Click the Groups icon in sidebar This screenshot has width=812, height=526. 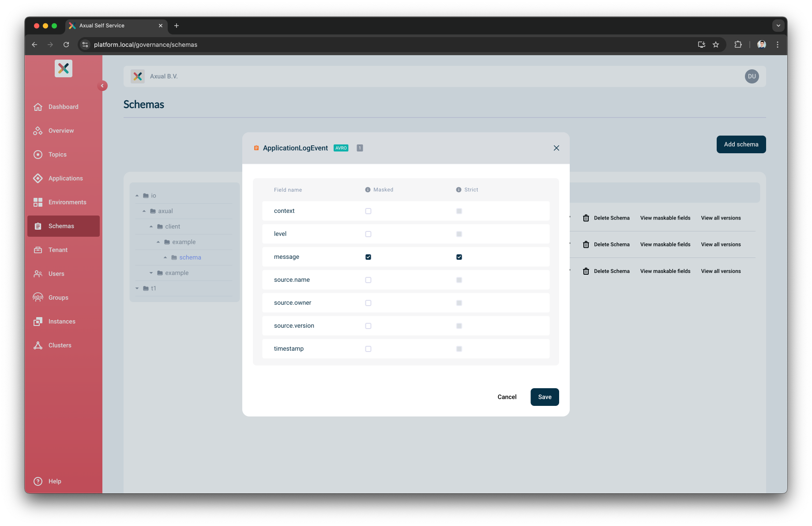(38, 298)
